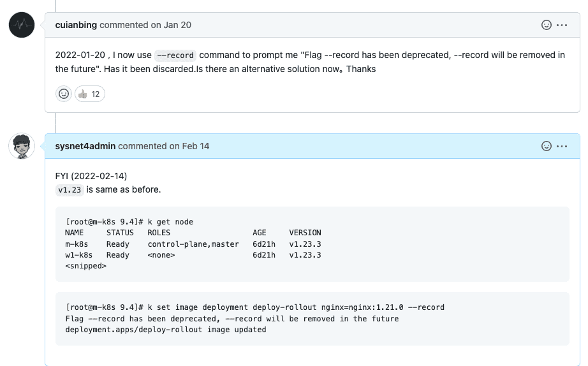The image size is (588, 366).
Task: Click the 'FYI (2022-02-14)' text line
Action: (x=91, y=176)
